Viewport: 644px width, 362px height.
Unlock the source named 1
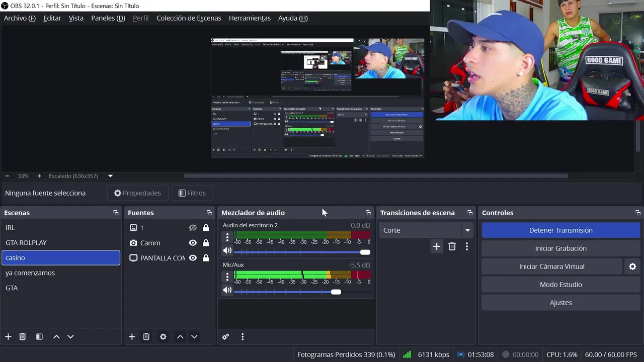(206, 228)
